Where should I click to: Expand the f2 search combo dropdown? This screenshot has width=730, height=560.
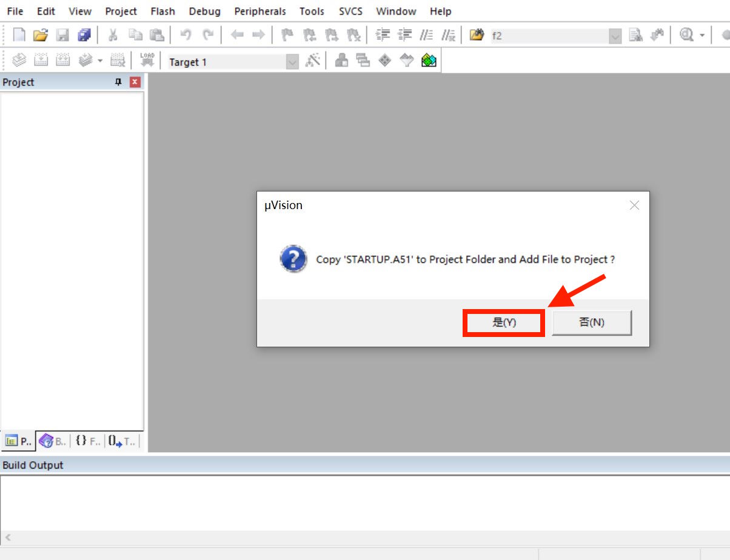615,36
